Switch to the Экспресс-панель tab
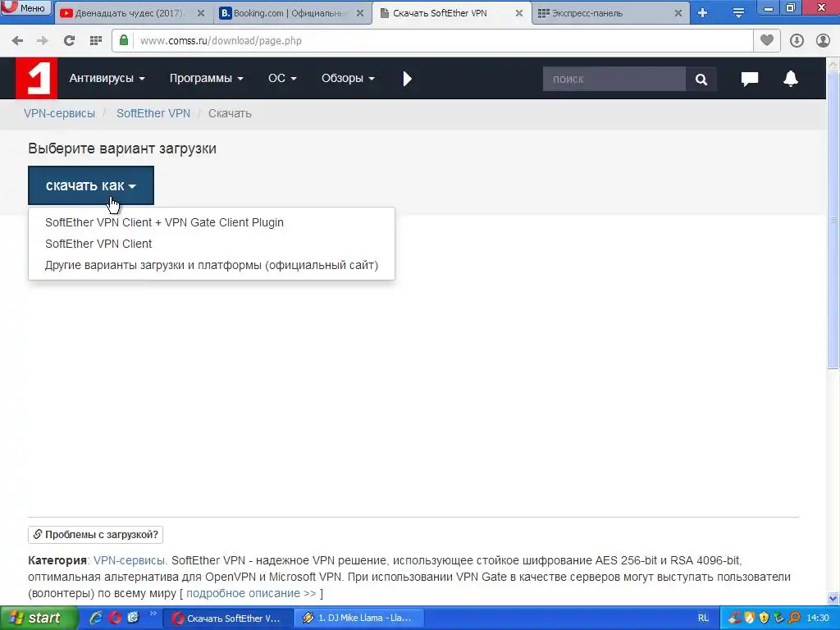Image resolution: width=840 pixels, height=630 pixels. tap(605, 13)
